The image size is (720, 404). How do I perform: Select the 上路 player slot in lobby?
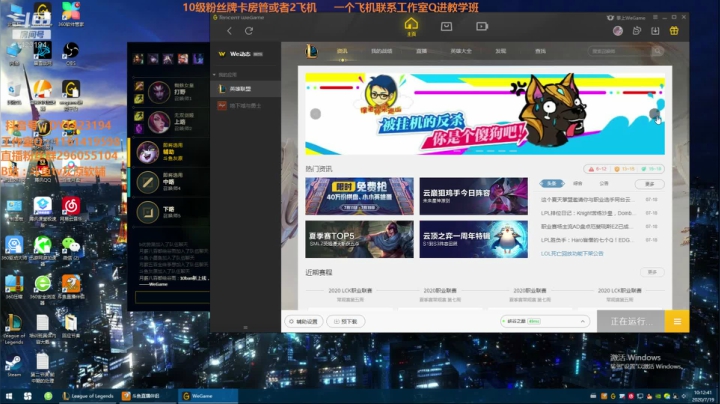click(x=170, y=122)
